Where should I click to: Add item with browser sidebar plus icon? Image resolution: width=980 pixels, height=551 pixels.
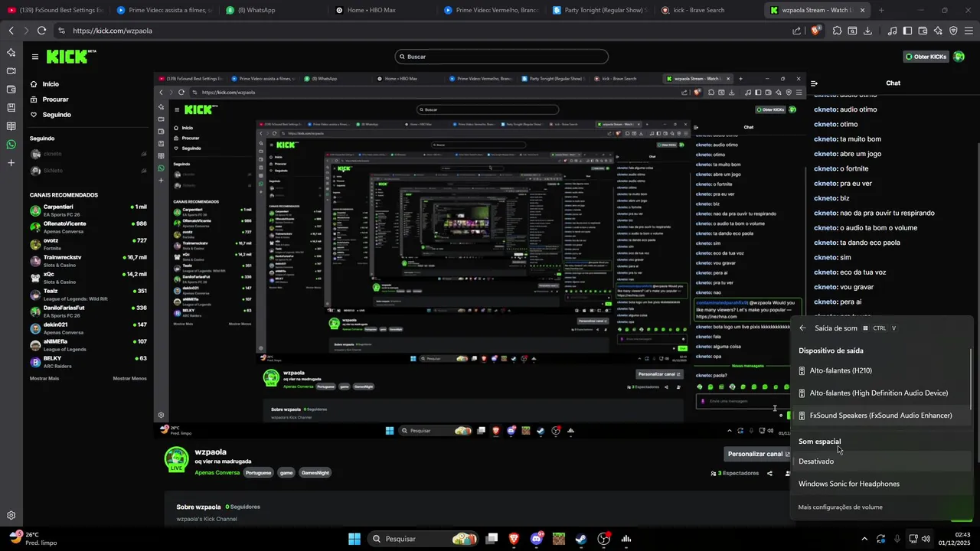[x=11, y=163]
